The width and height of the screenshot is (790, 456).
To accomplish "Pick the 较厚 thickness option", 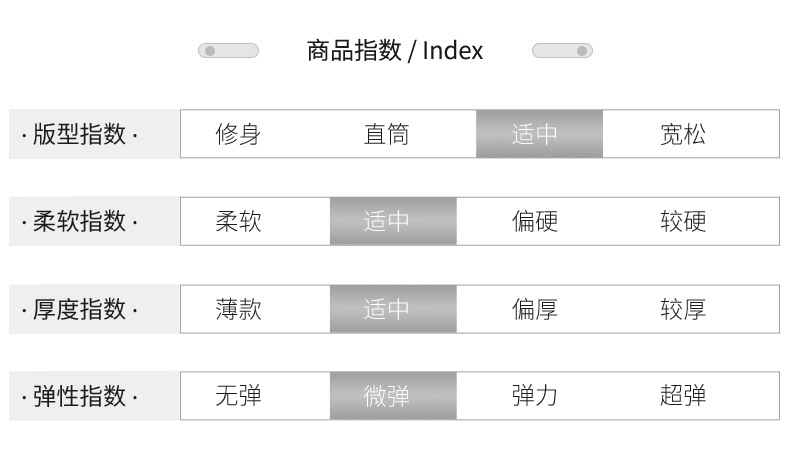I will click(683, 309).
